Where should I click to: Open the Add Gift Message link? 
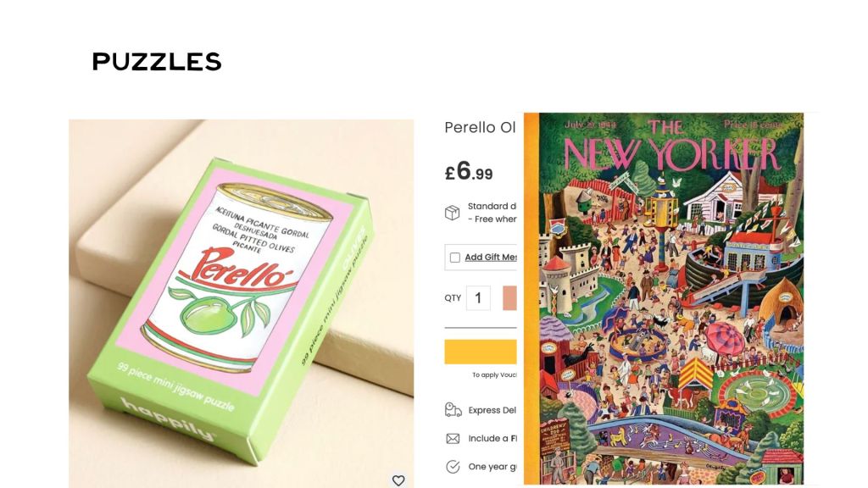(x=491, y=257)
